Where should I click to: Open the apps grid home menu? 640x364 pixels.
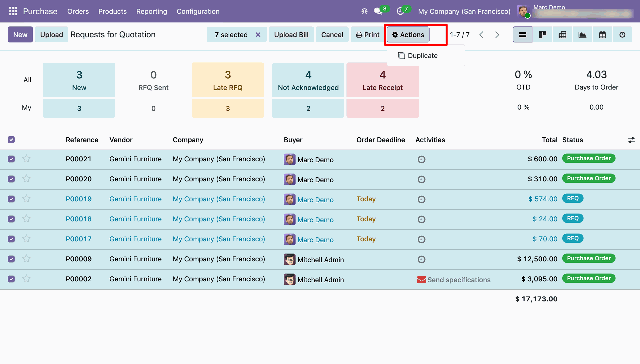(13, 11)
